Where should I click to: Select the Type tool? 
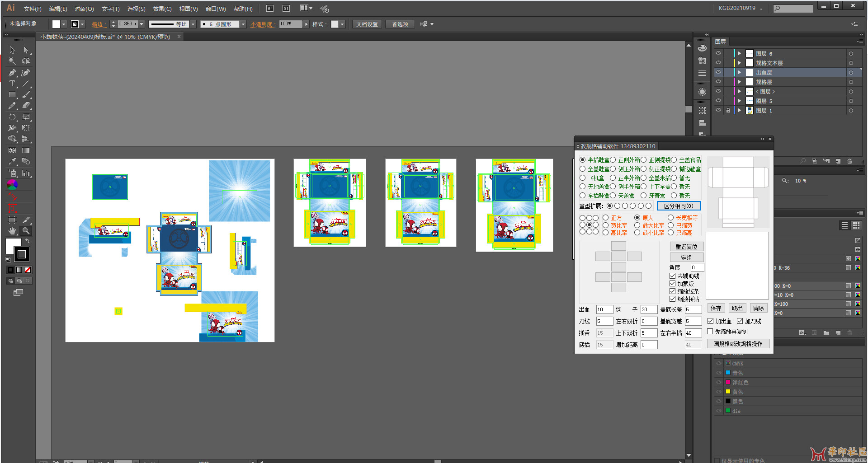12,84
